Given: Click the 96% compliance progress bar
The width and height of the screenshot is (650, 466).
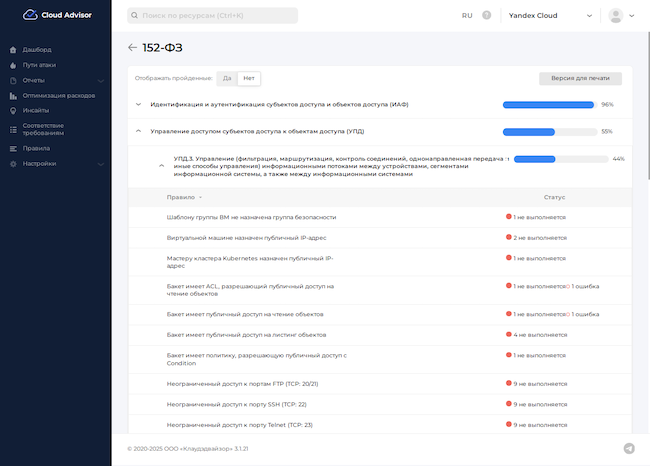Looking at the screenshot, I should [x=548, y=104].
